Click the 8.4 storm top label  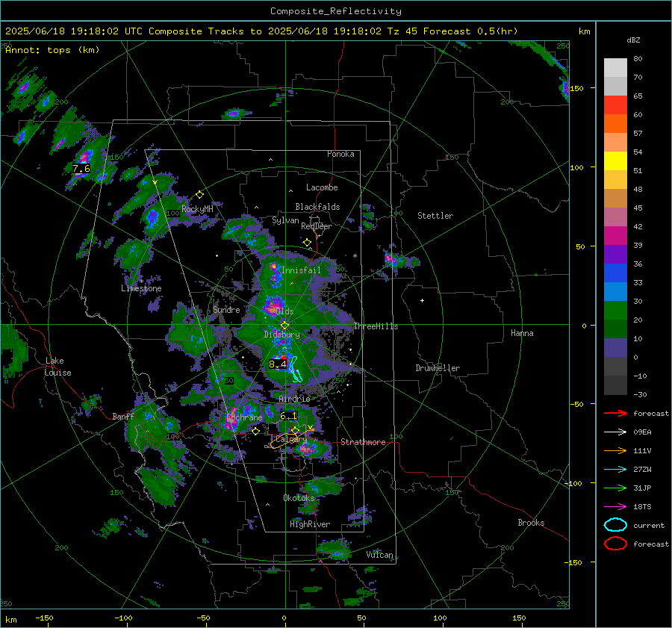(x=277, y=364)
